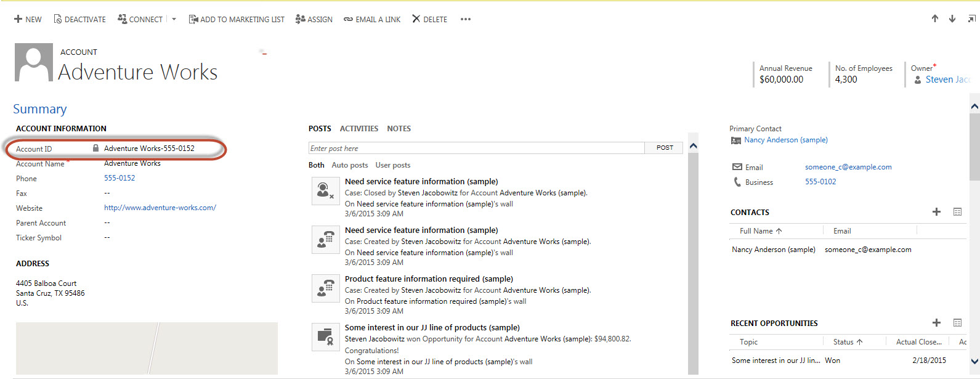
Task: Switch to the NOTES tab
Action: (x=399, y=129)
